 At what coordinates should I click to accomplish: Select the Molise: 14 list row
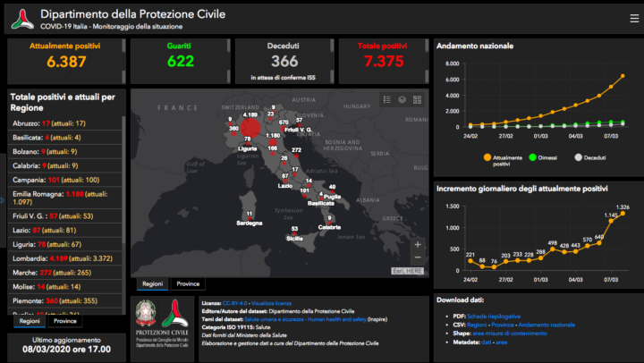(x=65, y=287)
